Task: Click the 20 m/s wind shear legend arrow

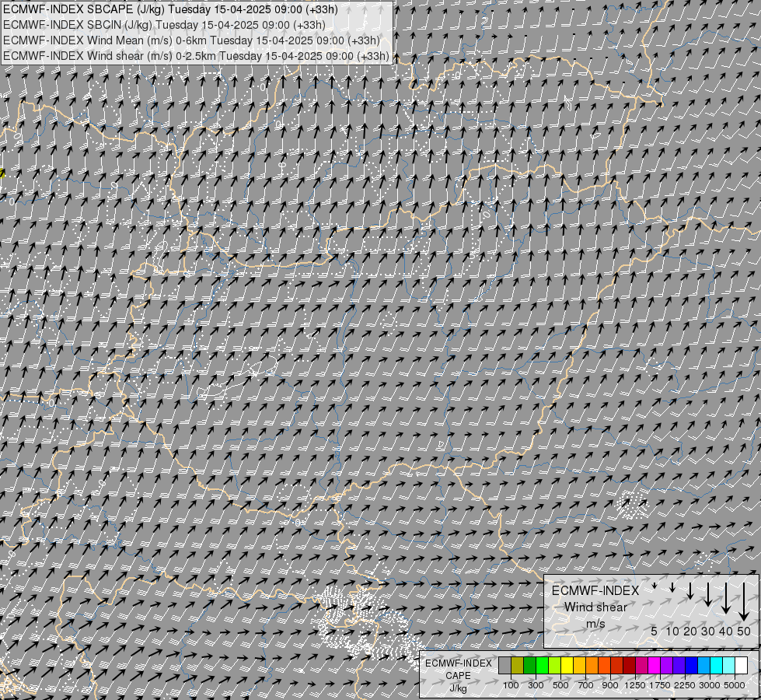Action: (x=689, y=590)
